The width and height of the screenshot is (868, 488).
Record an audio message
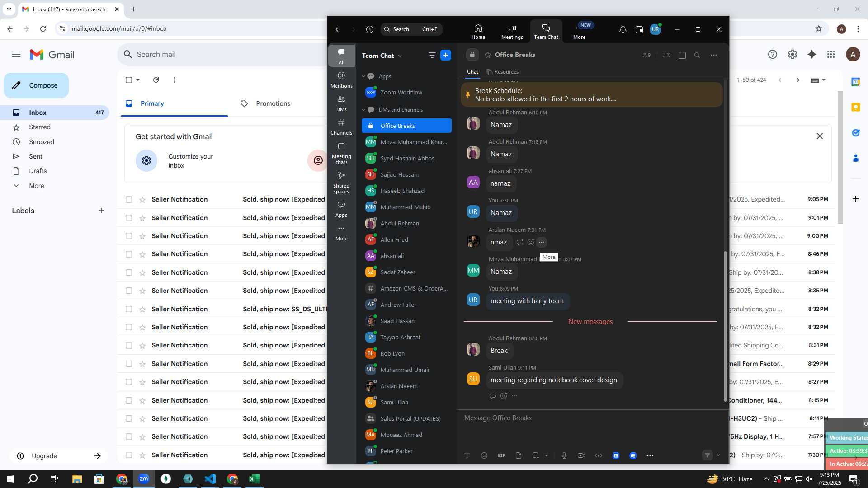click(564, 455)
